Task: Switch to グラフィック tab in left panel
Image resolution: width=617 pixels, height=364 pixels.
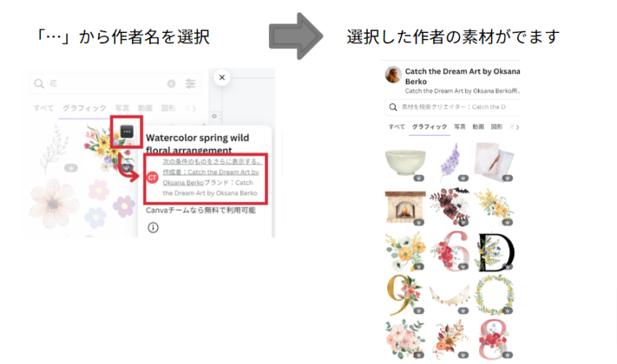Action: [84, 108]
